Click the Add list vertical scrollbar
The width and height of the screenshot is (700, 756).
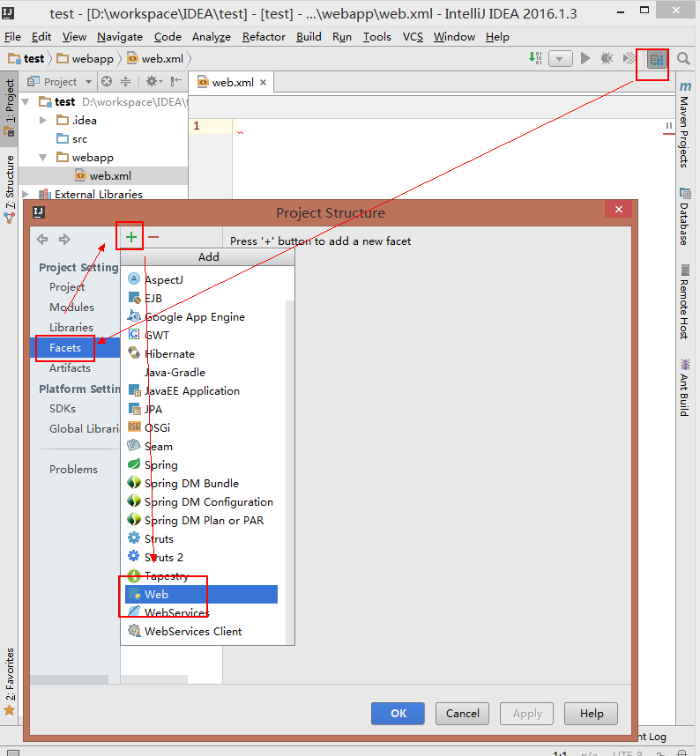click(x=290, y=472)
